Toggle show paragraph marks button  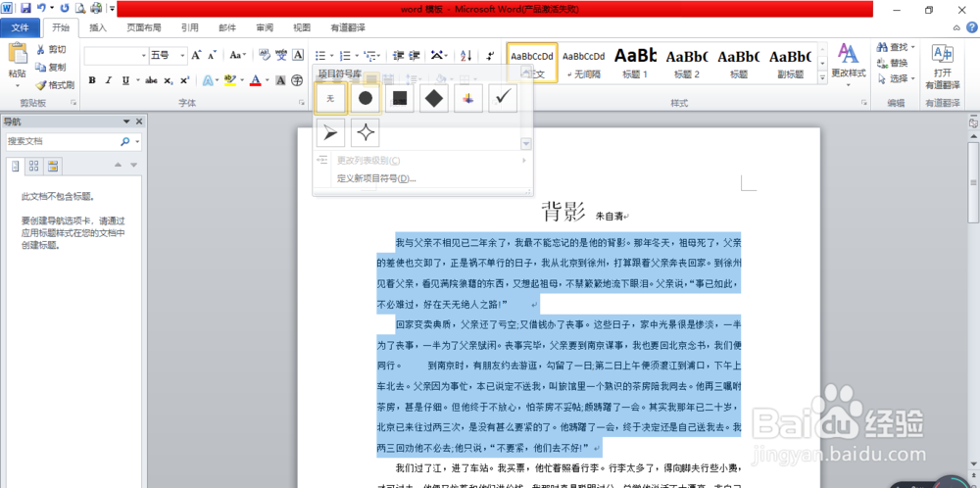click(490, 55)
